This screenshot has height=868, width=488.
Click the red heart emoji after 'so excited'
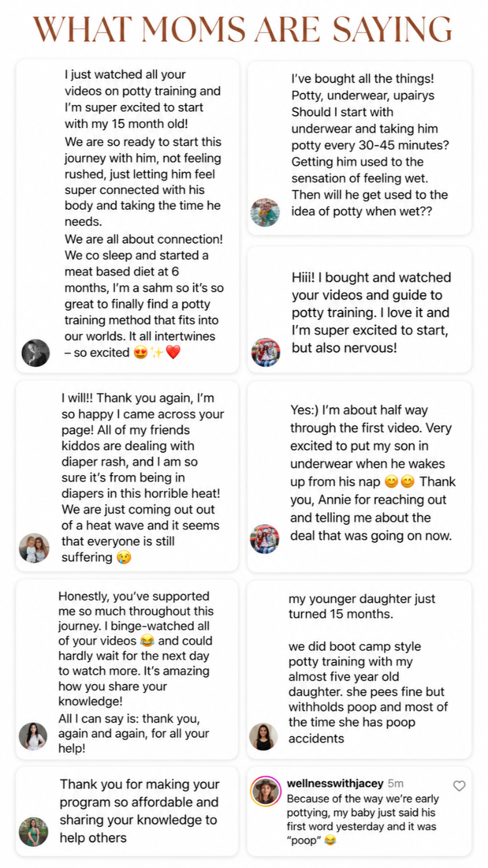(173, 353)
